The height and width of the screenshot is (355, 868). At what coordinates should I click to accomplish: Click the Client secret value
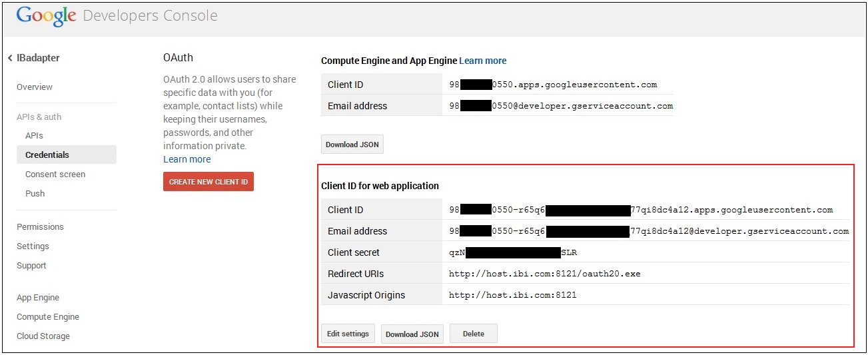(x=513, y=252)
